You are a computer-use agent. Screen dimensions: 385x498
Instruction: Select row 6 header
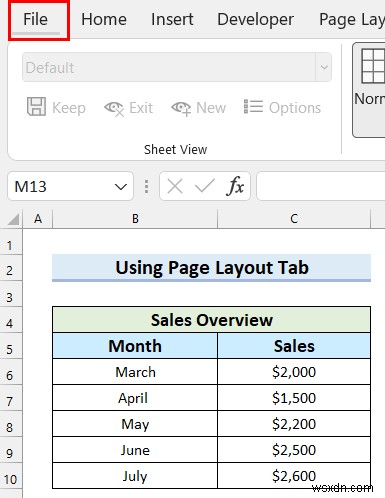click(11, 372)
